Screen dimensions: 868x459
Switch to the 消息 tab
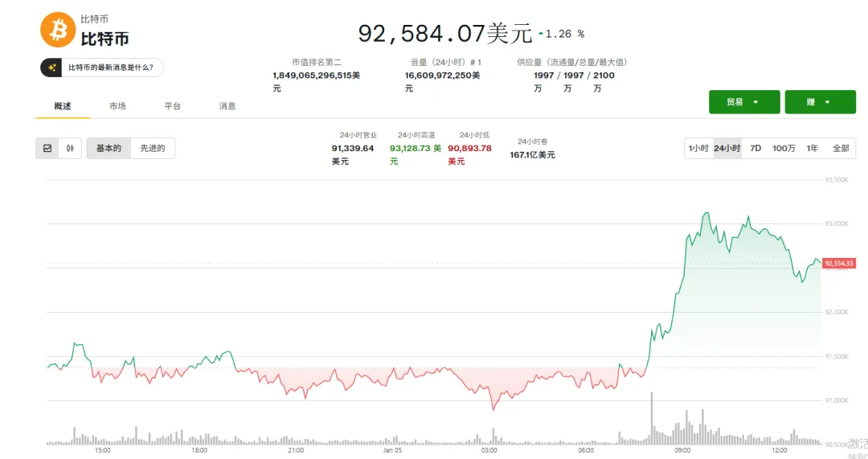pyautogui.click(x=227, y=106)
